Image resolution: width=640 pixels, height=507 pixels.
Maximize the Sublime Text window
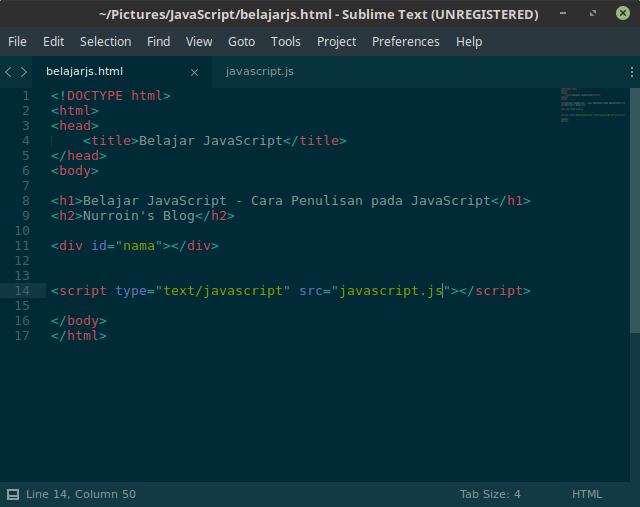[x=593, y=13]
